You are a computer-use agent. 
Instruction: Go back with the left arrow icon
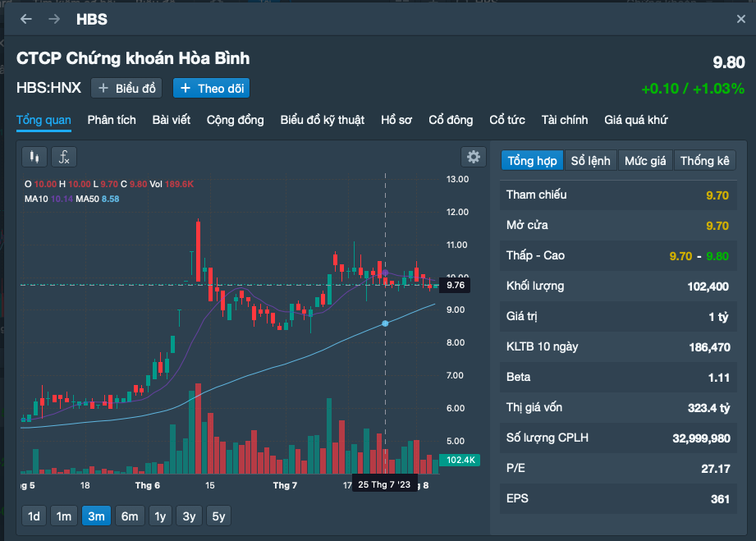click(26, 19)
